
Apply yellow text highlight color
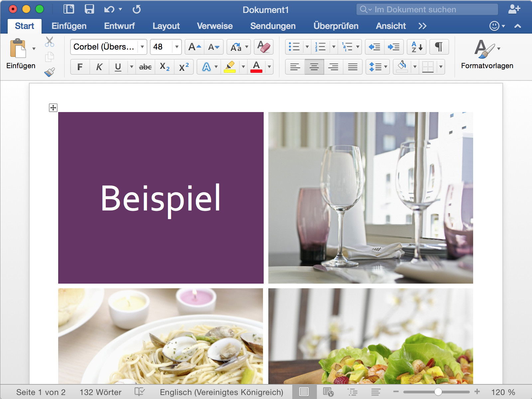point(230,67)
